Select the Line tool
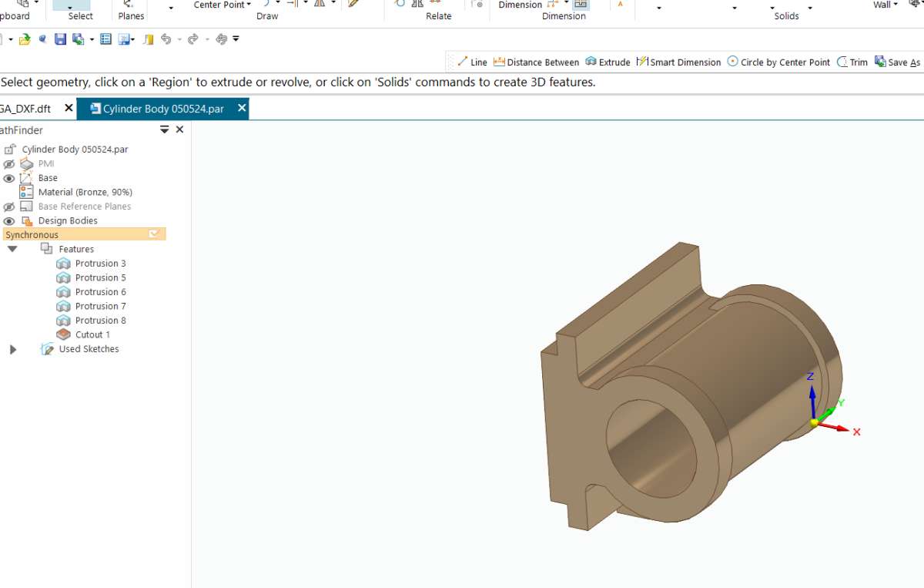Screen dimensions: 924x588 pos(470,62)
